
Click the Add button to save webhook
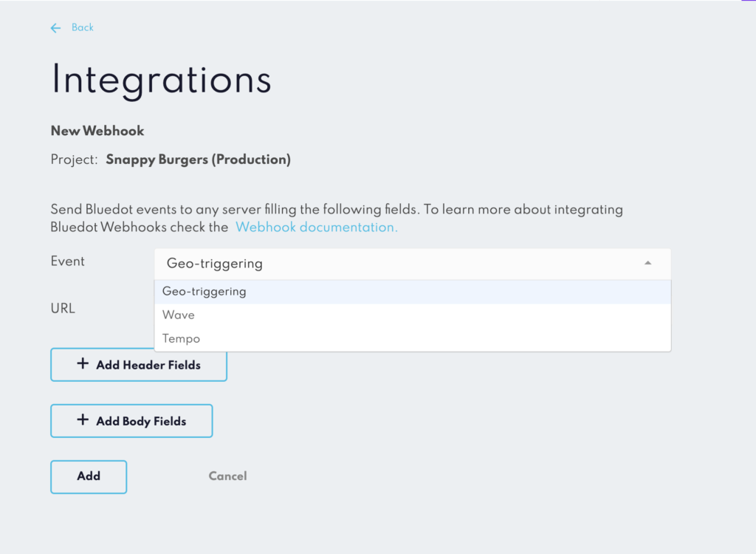click(89, 476)
